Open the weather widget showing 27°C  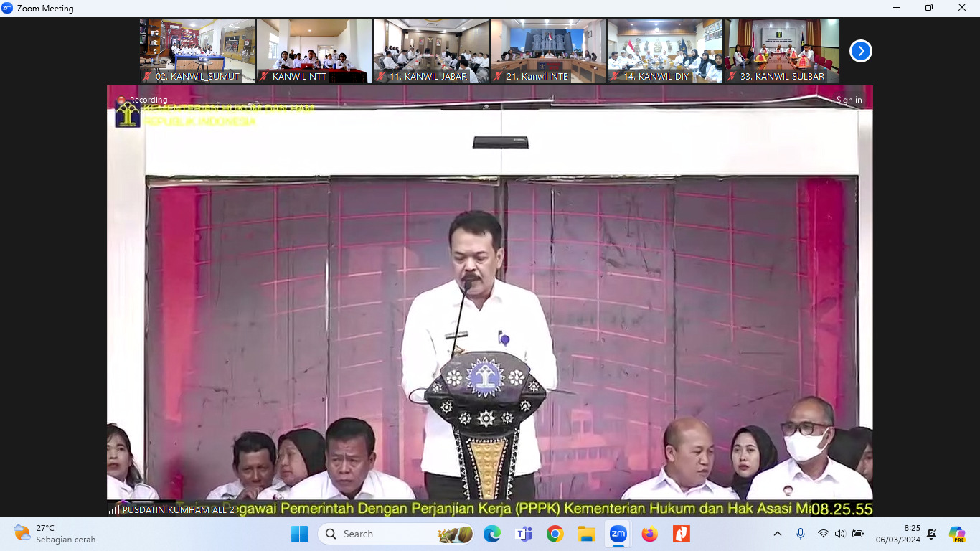pyautogui.click(x=54, y=534)
